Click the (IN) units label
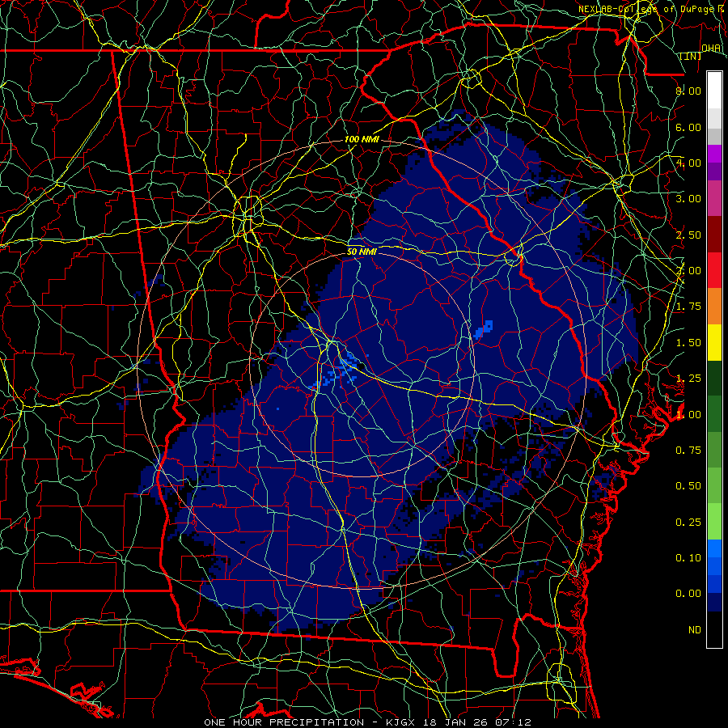Viewport: 728px width, 728px height. tap(691, 56)
